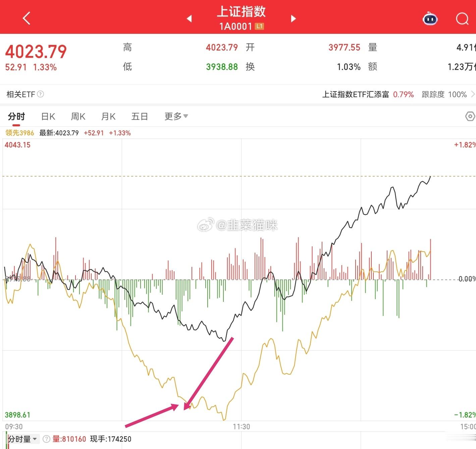Tap the 09:30 time axis label
The height and width of the screenshot is (449, 476).
click(14, 427)
